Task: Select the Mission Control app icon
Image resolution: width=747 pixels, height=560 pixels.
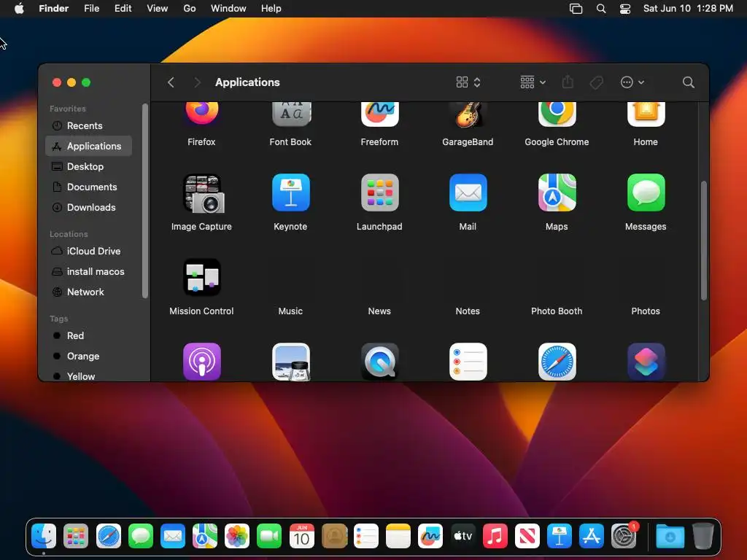Action: tap(202, 277)
